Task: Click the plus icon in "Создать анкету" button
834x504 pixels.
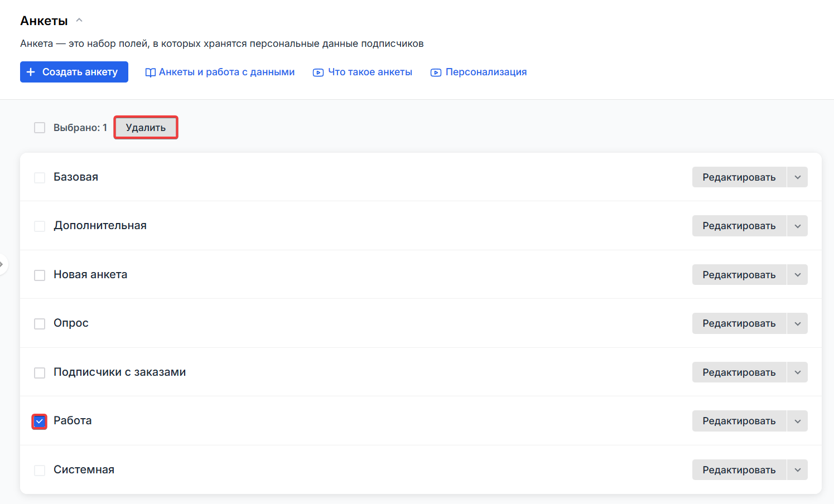Action: pos(31,71)
